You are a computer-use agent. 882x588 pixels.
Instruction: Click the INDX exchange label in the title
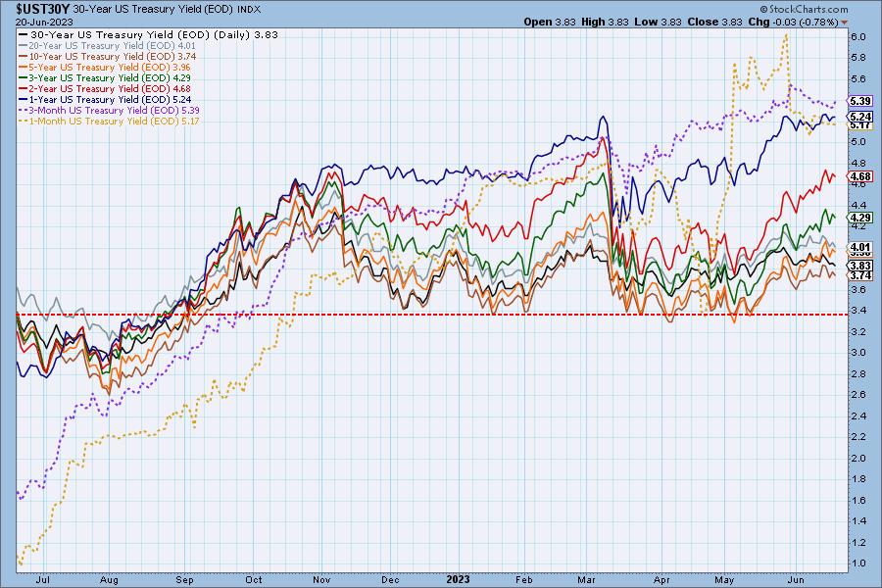click(249, 10)
